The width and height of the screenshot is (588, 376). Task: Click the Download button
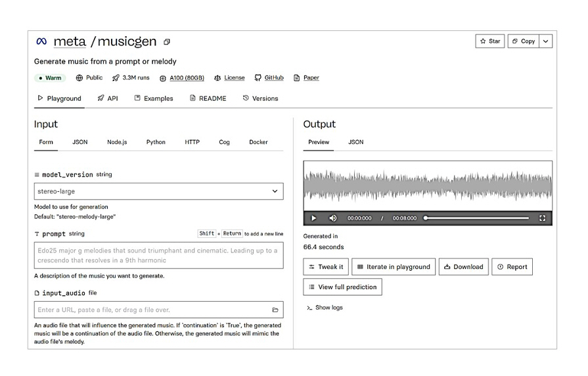click(x=463, y=267)
